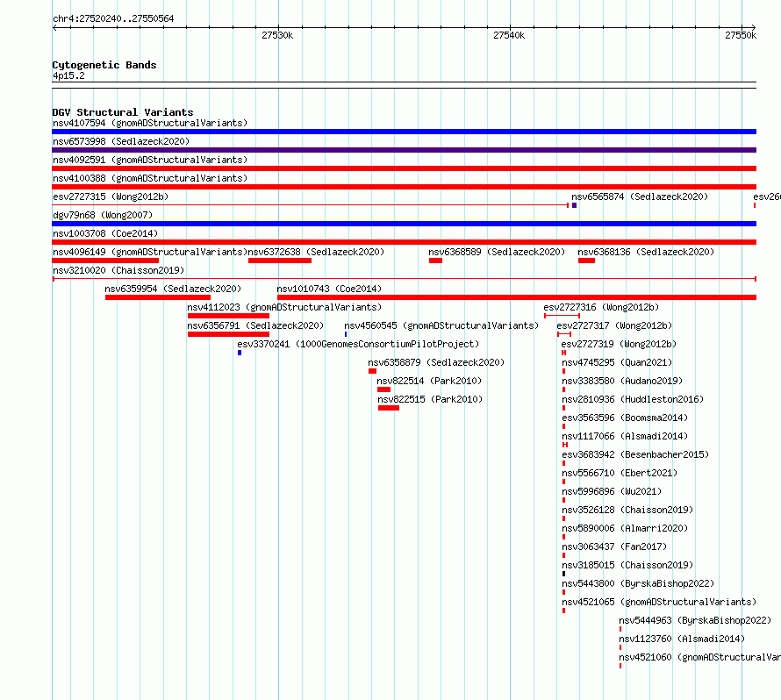Click the nsv3526128 Chaisson2019 label

click(627, 510)
